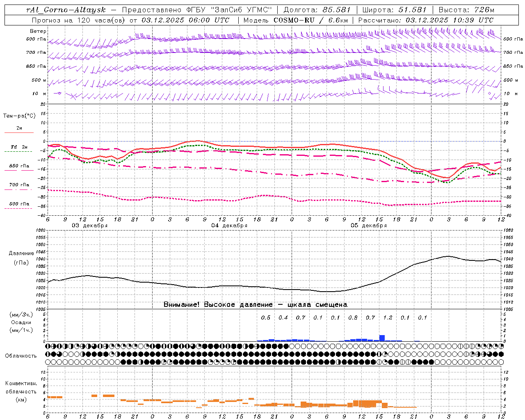Image resolution: width=525 pixels, height=420 pixels.
Task: Click the Облачность cloud cover label
Action: click(21, 356)
